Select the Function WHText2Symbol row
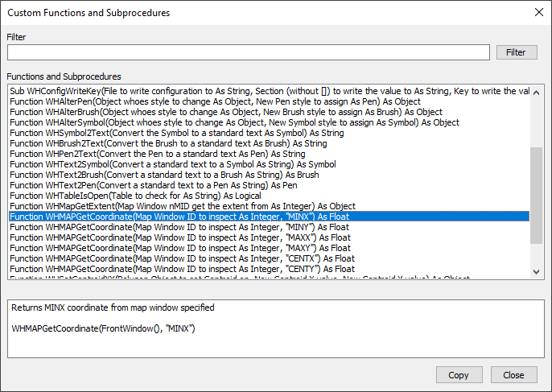The image size is (552, 392). click(270, 164)
